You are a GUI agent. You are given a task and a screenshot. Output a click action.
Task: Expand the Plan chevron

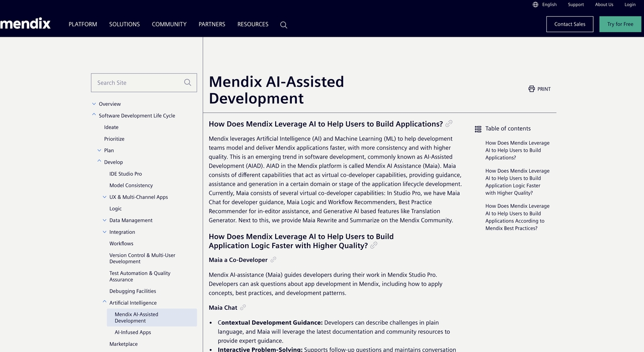click(99, 150)
